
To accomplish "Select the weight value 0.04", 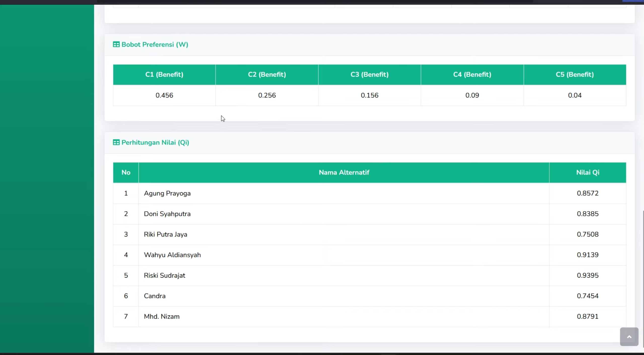I will point(575,95).
